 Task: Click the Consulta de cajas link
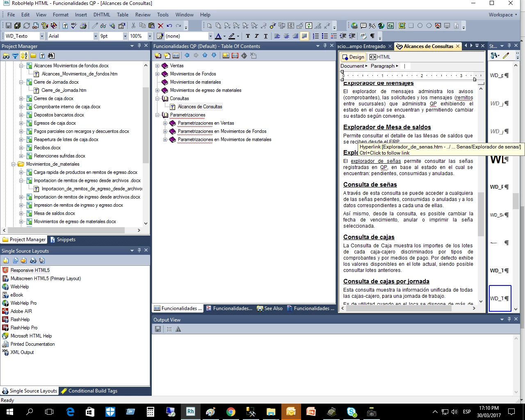click(x=369, y=237)
